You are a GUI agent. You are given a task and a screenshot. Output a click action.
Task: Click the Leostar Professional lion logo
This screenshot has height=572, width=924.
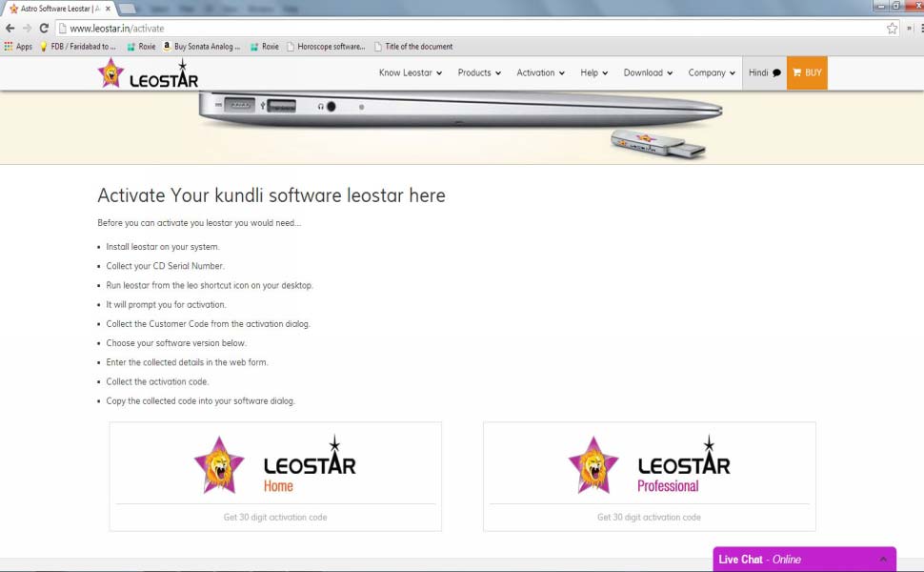tap(593, 465)
